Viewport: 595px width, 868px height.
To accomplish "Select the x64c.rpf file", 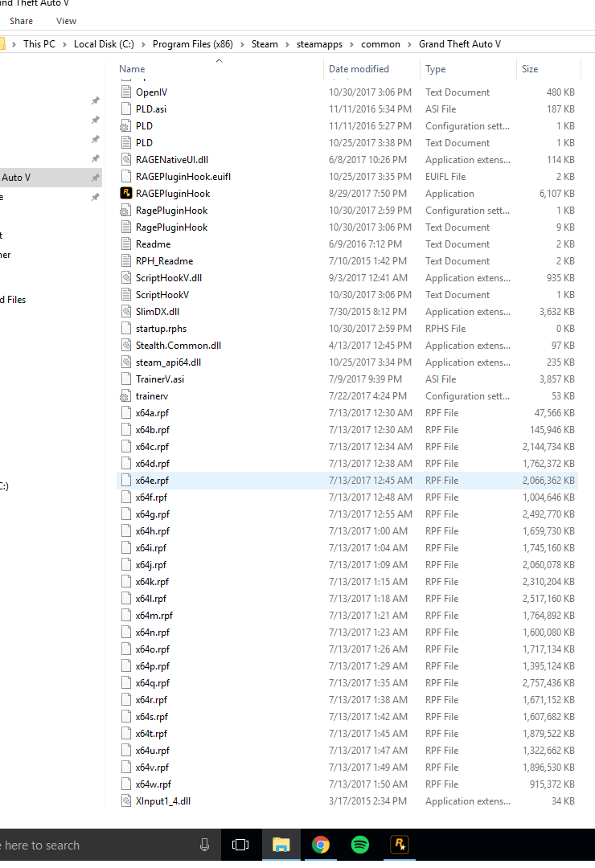I will (x=347, y=447).
